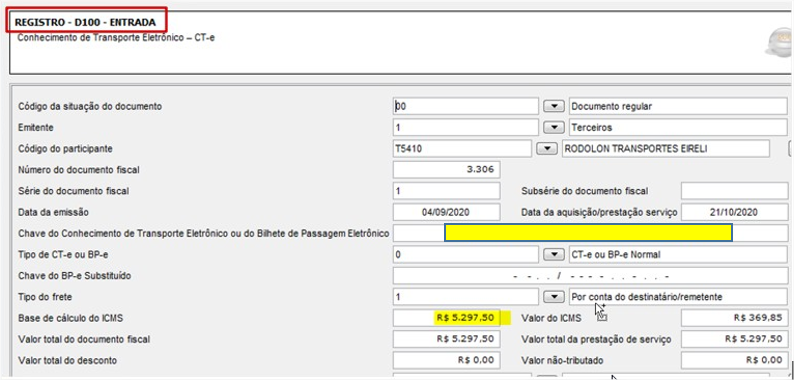Click the acquisition date field 21/10/2020
This screenshot has width=794, height=380.
tap(734, 212)
